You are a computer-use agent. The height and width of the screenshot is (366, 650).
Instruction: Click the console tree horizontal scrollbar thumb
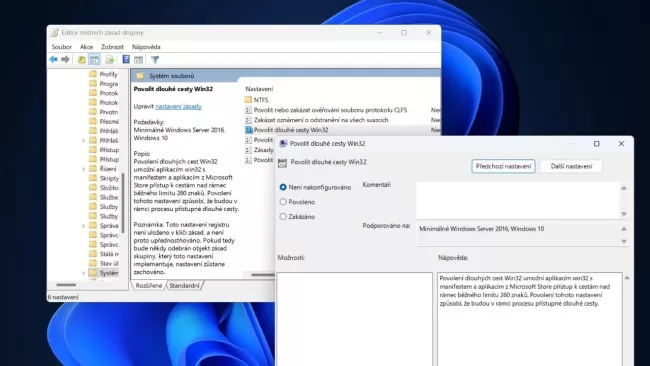tap(66, 285)
